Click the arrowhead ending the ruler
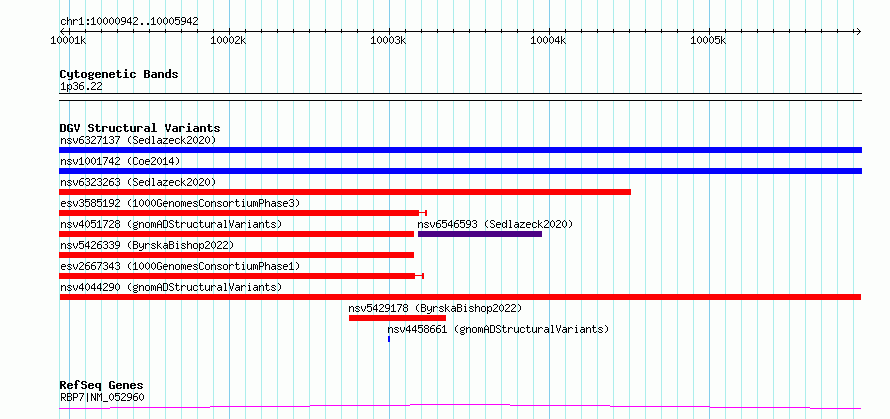Image resolution: width=890 pixels, height=419 pixels. point(858,31)
